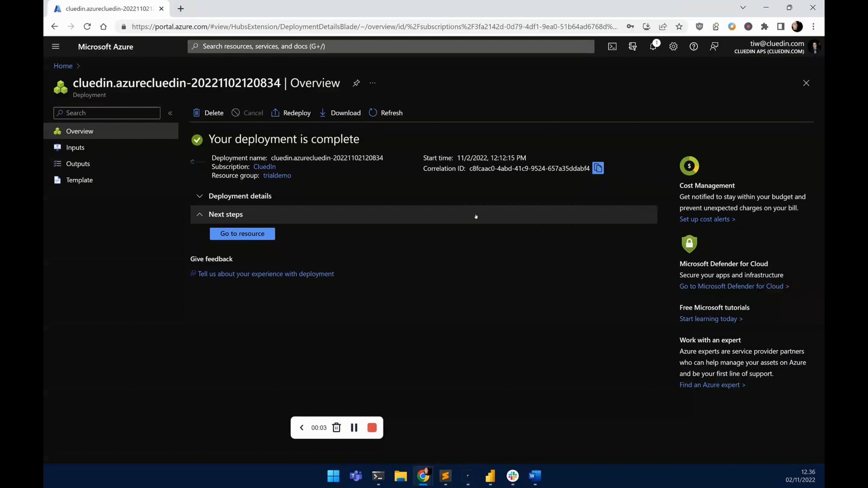Discard the recording with the trash icon
This screenshot has height=488, width=868.
(336, 428)
